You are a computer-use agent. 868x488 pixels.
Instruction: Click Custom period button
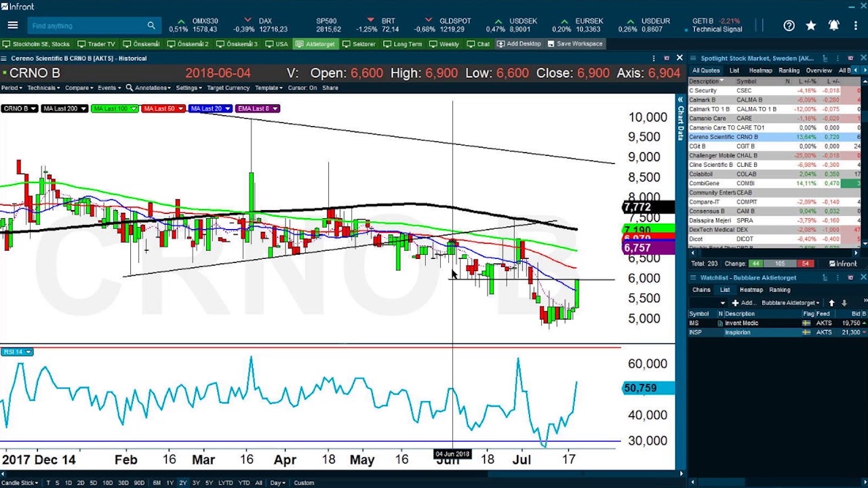[304, 483]
